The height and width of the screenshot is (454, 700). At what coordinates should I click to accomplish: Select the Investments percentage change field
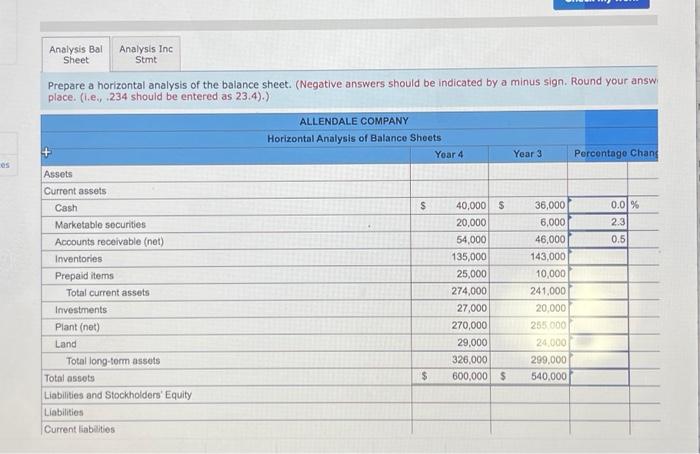[x=599, y=308]
